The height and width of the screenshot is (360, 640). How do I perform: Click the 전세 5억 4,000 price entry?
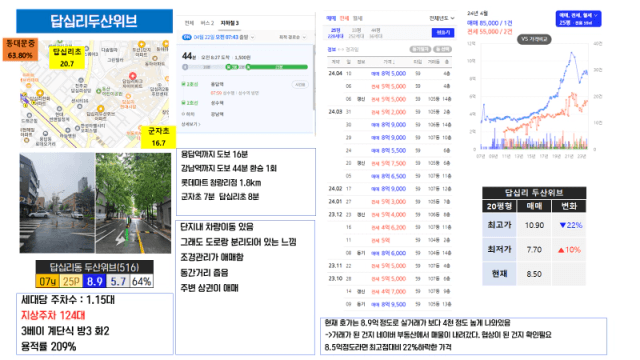(x=388, y=214)
